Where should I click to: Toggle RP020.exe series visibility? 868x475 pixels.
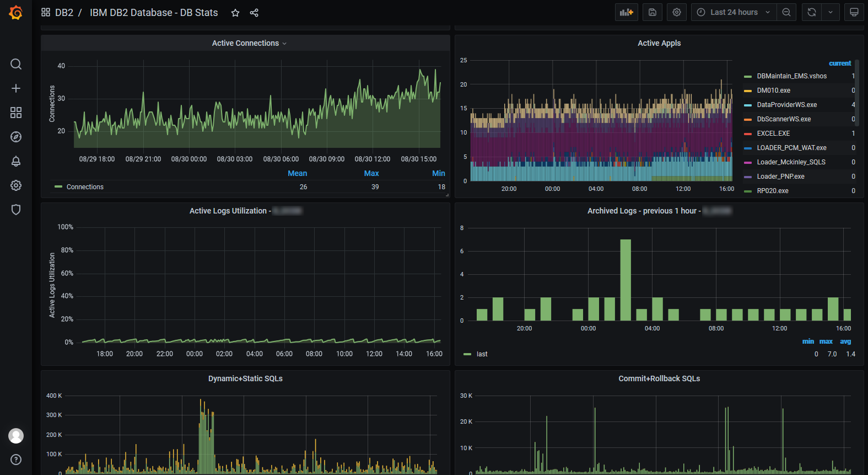pos(772,191)
